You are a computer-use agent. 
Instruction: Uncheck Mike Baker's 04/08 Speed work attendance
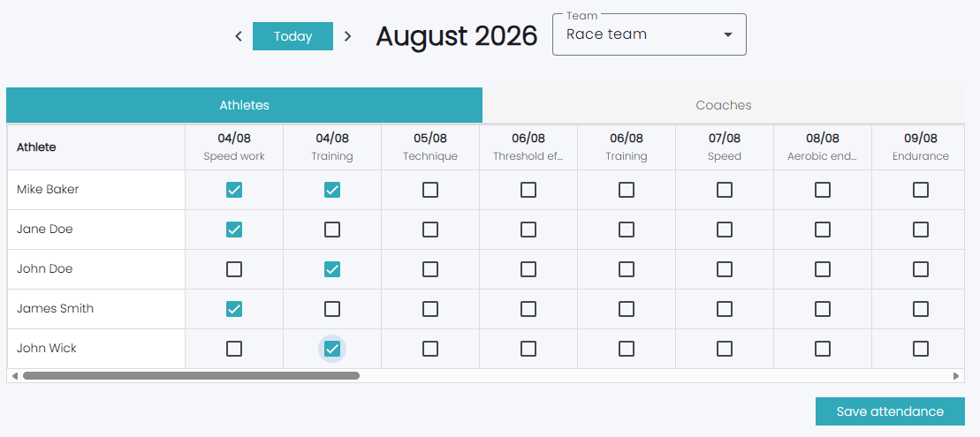point(234,190)
